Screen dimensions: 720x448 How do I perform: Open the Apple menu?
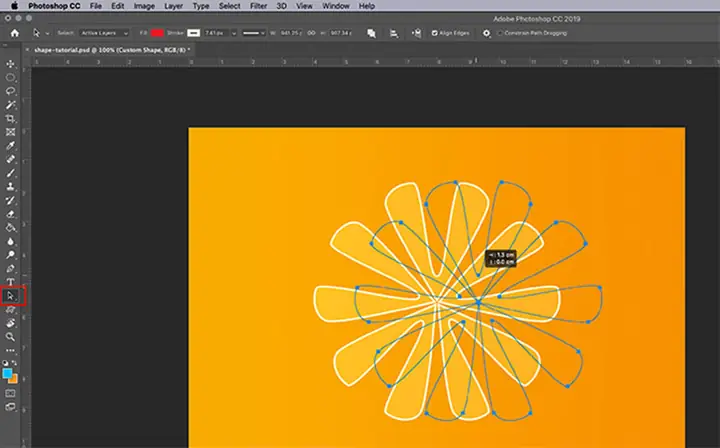(14, 6)
